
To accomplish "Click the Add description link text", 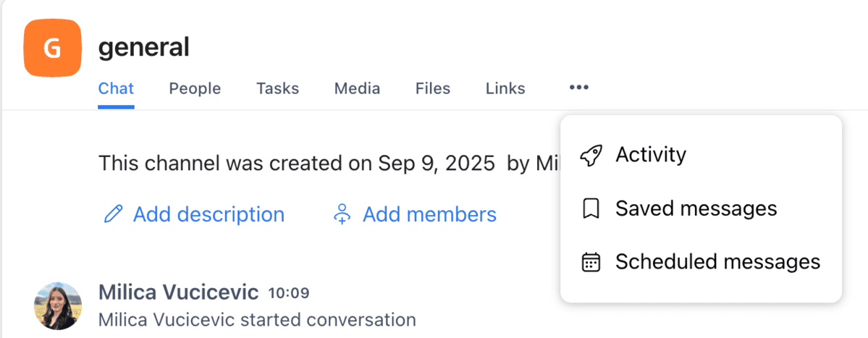I will click(208, 214).
